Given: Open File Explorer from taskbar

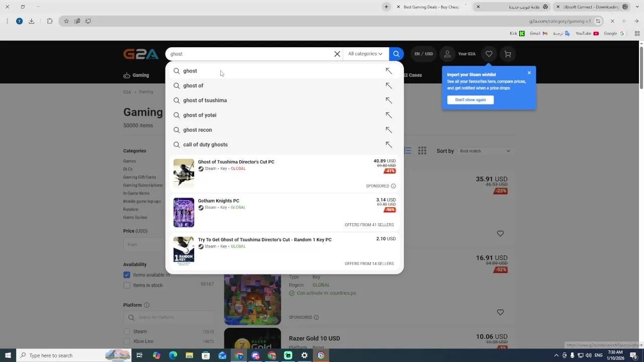Looking at the screenshot, I should pyautogui.click(x=189, y=355).
